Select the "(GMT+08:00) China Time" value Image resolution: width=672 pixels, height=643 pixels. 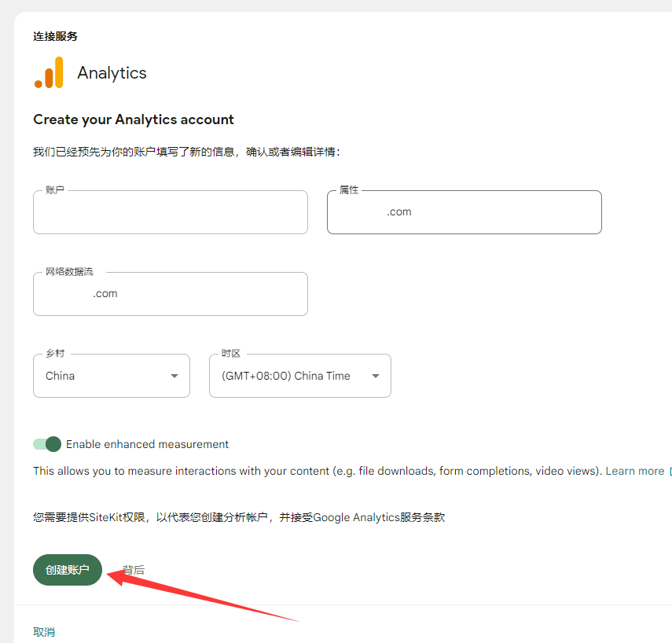pyautogui.click(x=286, y=376)
